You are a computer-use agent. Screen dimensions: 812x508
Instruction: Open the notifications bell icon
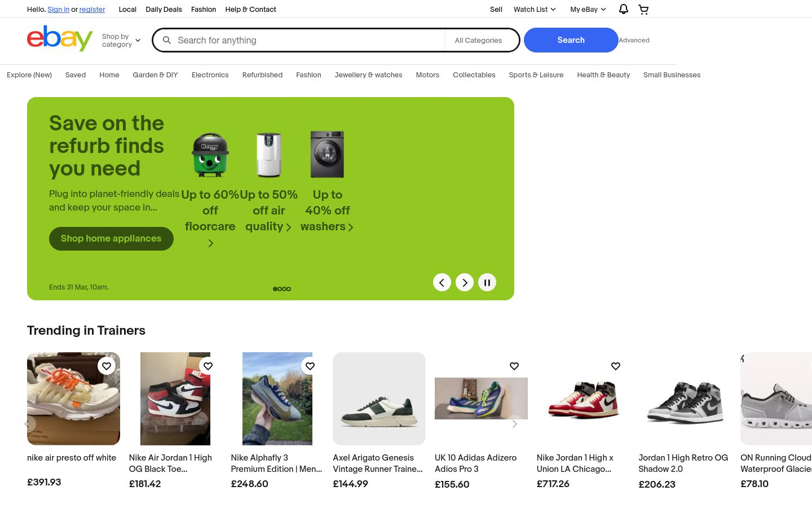623,9
